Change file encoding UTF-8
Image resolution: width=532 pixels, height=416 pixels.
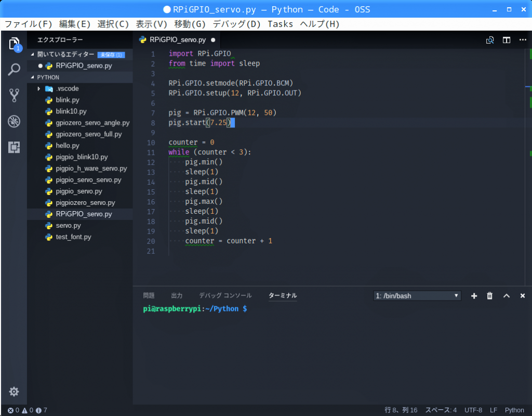click(x=473, y=410)
